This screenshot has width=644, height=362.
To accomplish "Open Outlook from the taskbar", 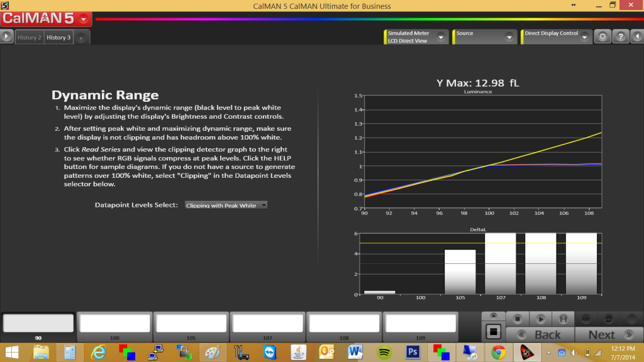I will pyautogui.click(x=327, y=353).
